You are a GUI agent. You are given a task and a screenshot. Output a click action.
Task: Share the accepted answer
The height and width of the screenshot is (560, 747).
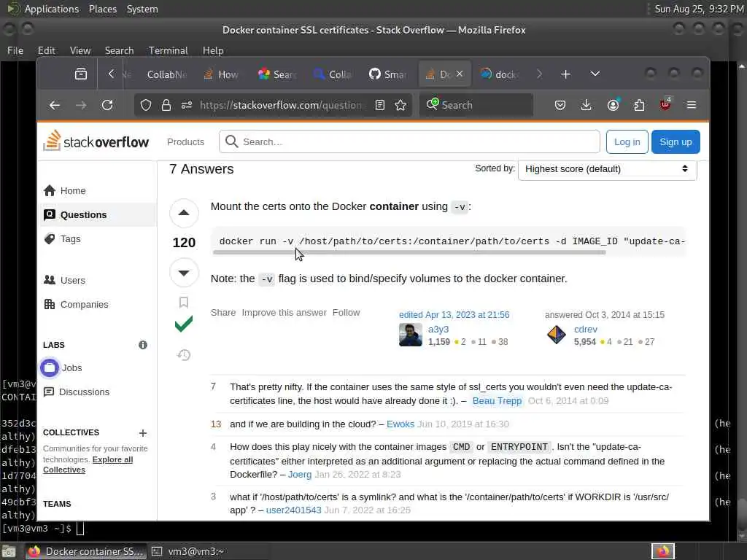223,313
